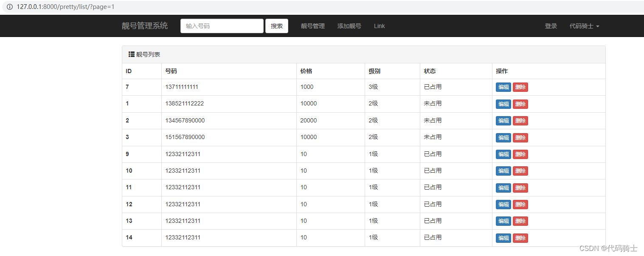Click the 登录 link
This screenshot has height=256, width=644.
pos(551,26)
